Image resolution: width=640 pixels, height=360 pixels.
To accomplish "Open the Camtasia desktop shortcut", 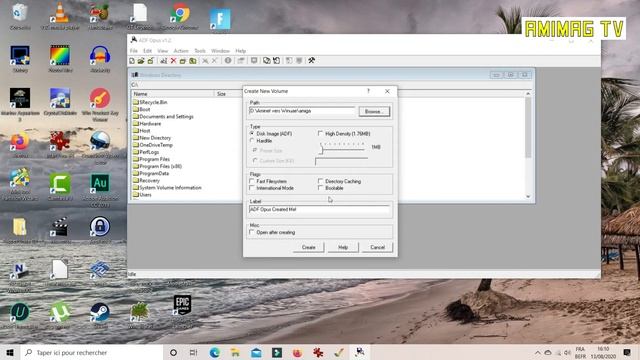I will pos(60,187).
